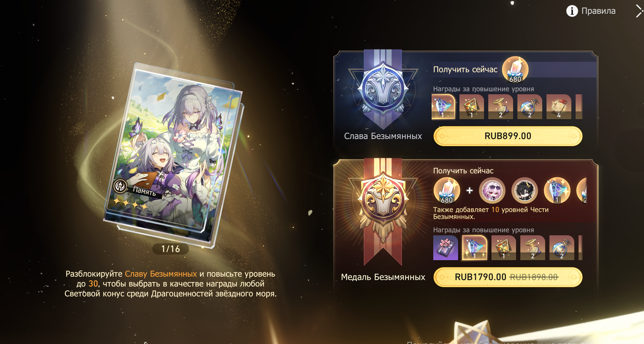
Task: Select the pink-haired character avatar icon
Action: [492, 191]
